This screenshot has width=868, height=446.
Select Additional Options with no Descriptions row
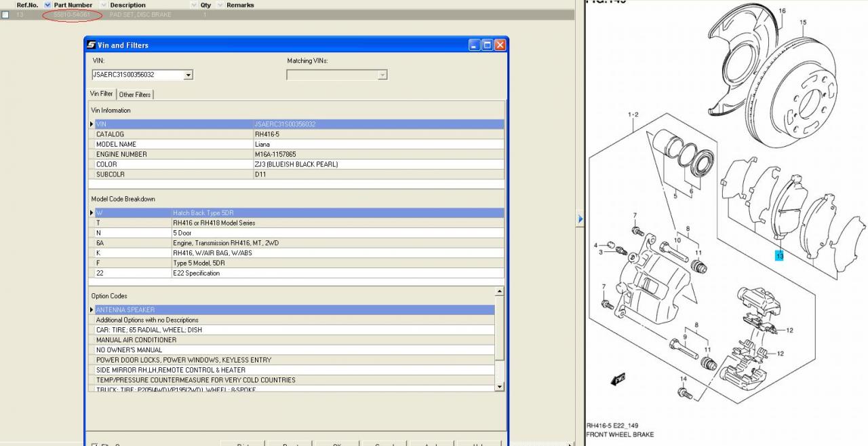pos(292,320)
